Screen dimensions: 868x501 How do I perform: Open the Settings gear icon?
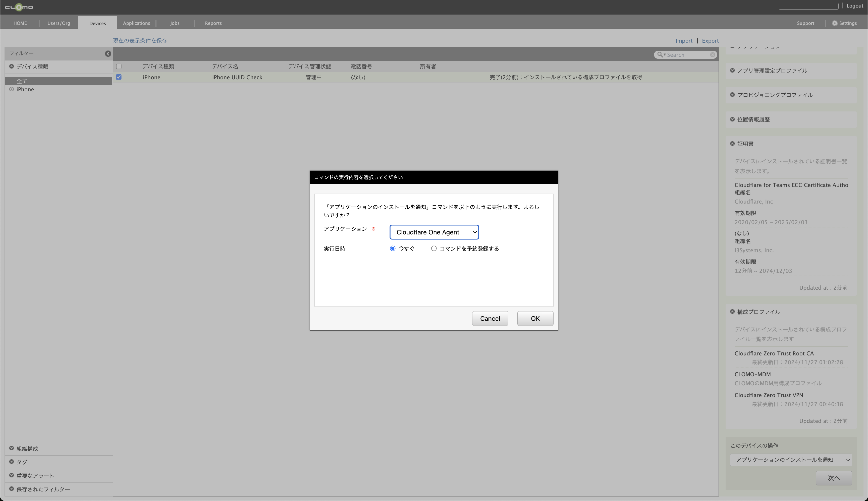coord(835,23)
